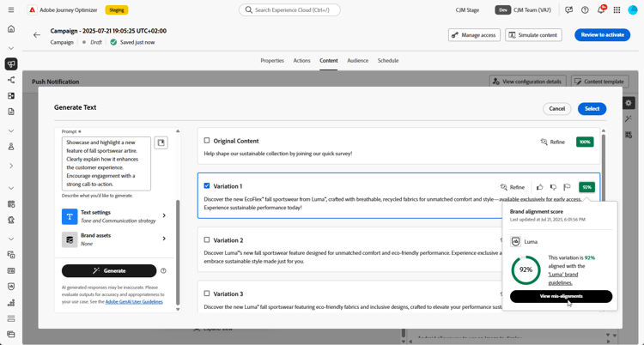Click the info icon next to Generate
Viewport: 644px width, 345px height.
click(x=163, y=270)
